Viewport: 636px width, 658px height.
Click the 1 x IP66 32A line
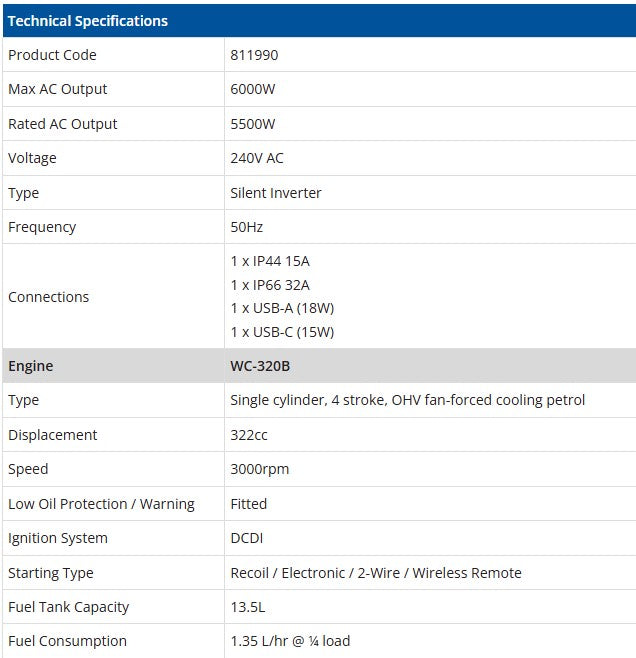click(x=270, y=285)
